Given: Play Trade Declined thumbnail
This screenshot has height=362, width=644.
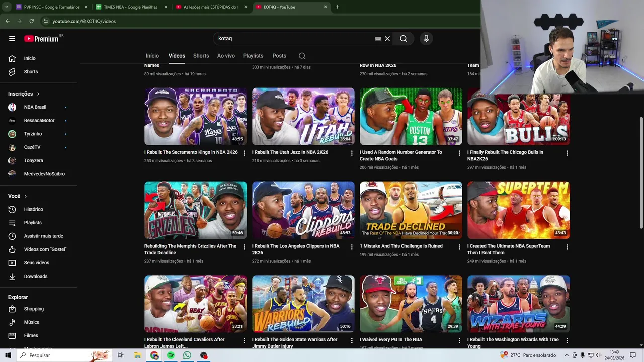Looking at the screenshot, I should (x=411, y=210).
